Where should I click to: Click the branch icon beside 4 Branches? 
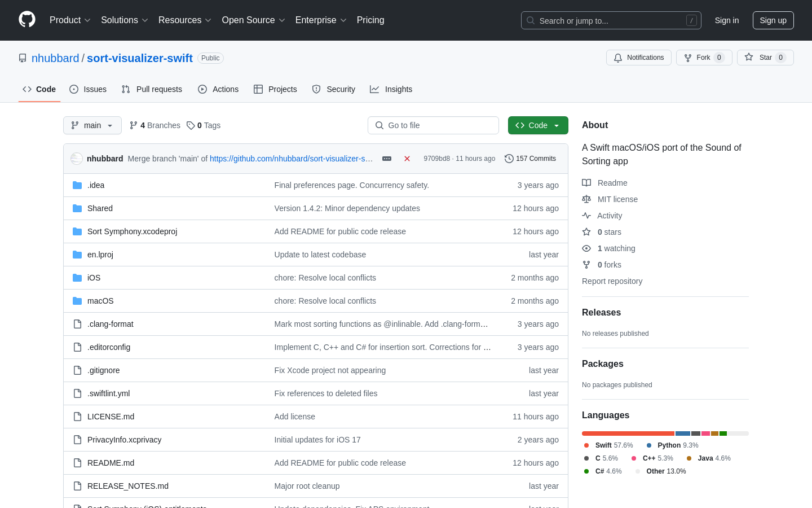(x=134, y=125)
